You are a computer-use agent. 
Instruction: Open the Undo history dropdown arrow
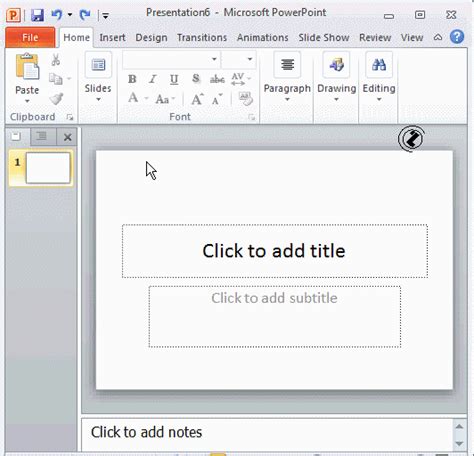click(70, 15)
